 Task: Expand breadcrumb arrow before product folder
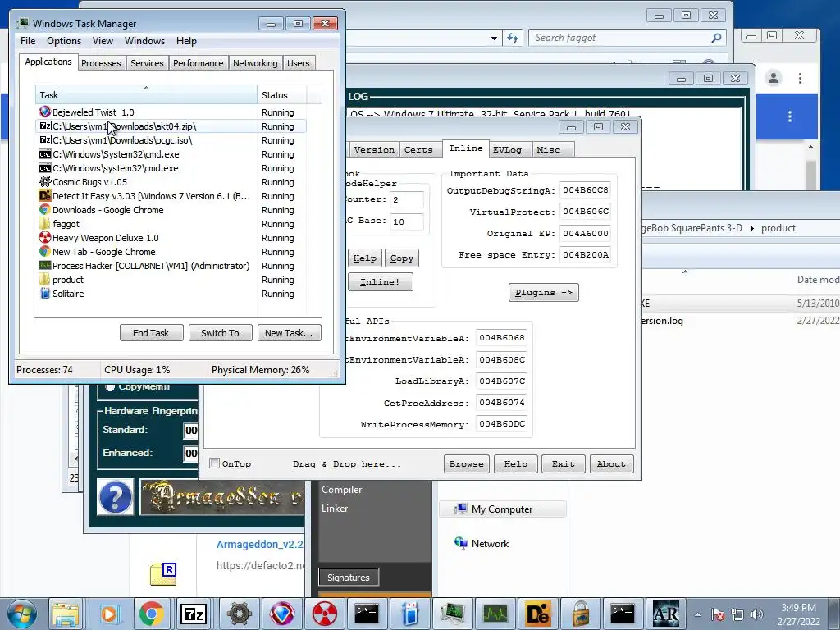(751, 228)
